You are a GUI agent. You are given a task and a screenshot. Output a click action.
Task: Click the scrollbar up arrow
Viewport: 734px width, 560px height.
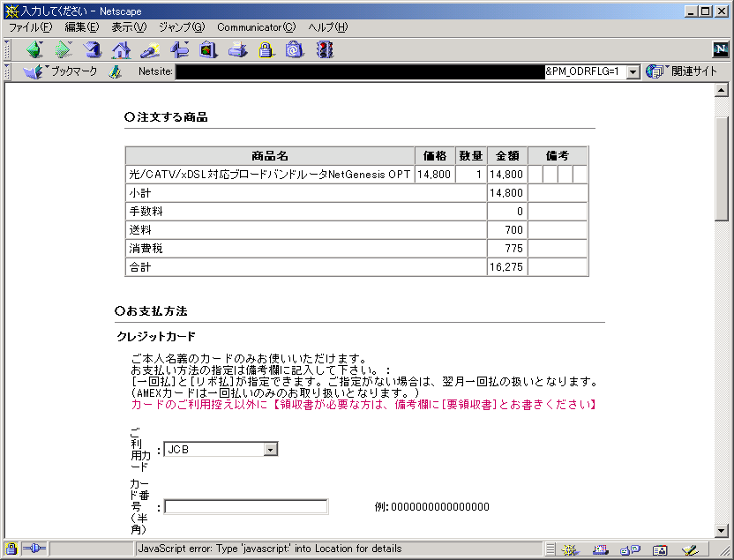tap(722, 90)
